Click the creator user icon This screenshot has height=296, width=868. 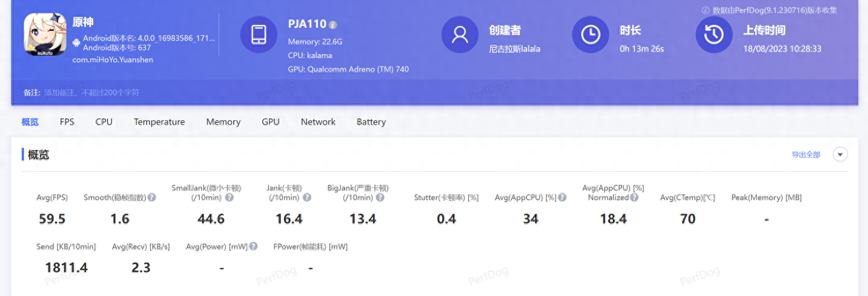point(460,35)
